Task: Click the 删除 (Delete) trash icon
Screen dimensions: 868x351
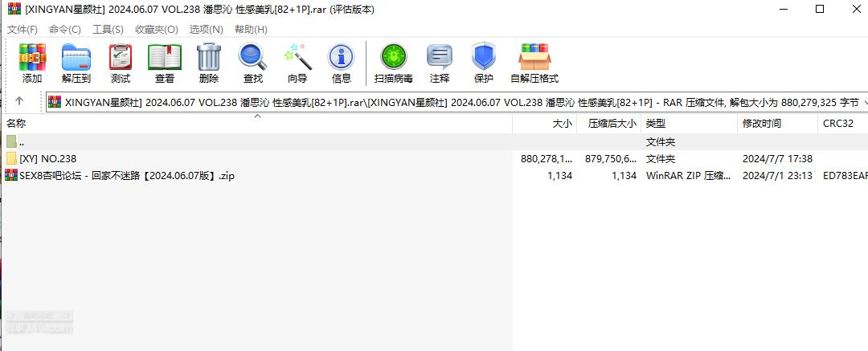Action: pyautogui.click(x=209, y=57)
